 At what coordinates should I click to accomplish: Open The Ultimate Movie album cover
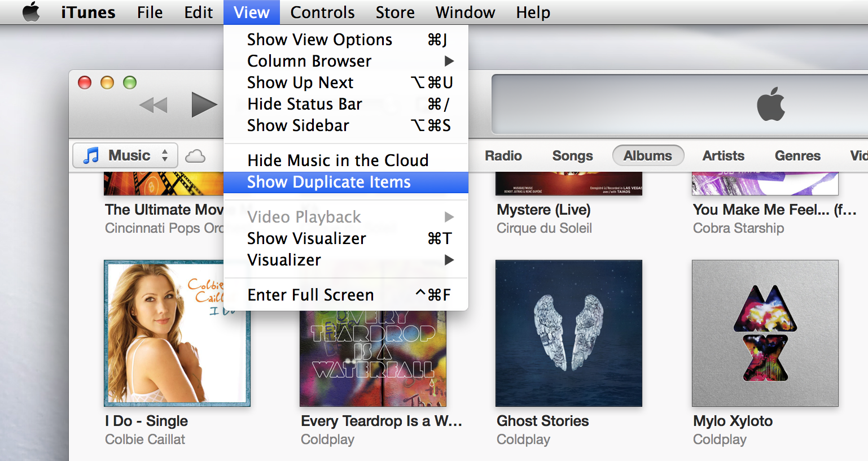tap(164, 184)
